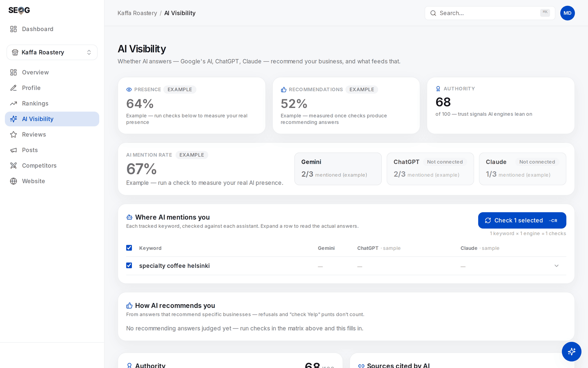Click the AI Visibility page heading
This screenshot has width=588, height=368.
(x=142, y=49)
